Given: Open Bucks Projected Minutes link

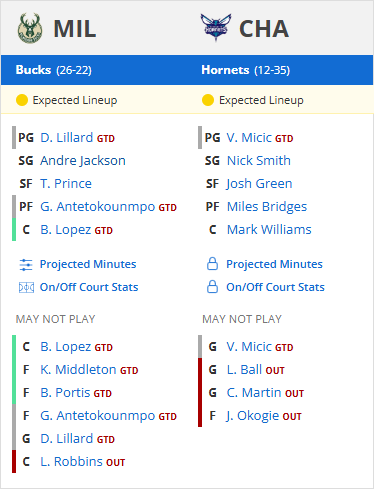Looking at the screenshot, I should (88, 264).
